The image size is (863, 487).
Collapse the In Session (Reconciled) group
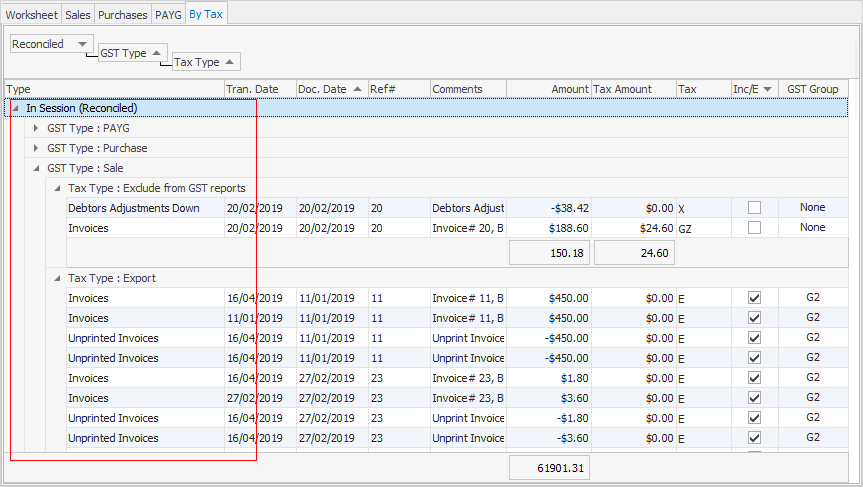(x=16, y=108)
